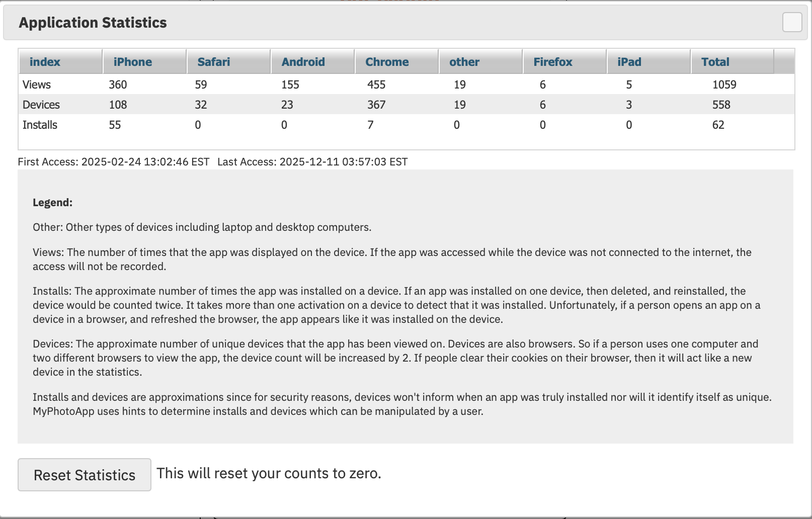Click the total Views value 1059

(724, 84)
